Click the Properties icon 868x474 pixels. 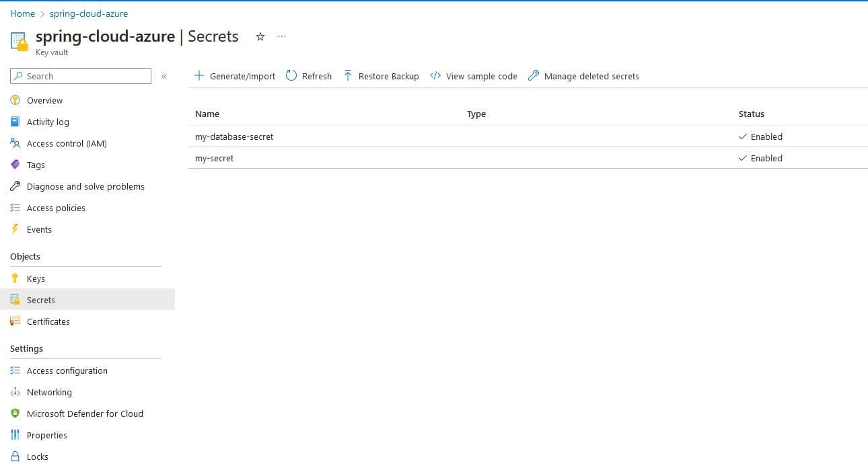[15, 435]
